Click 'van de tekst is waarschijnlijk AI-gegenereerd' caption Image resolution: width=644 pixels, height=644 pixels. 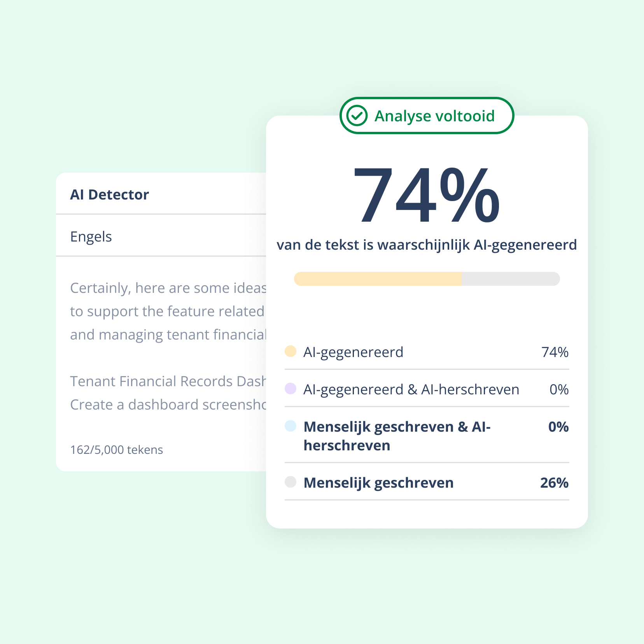coord(427,245)
